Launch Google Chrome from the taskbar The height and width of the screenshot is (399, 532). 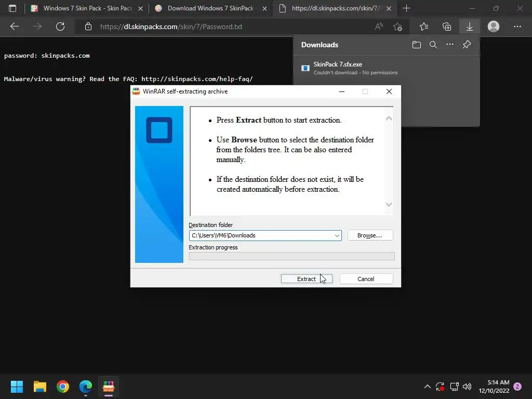[63, 387]
